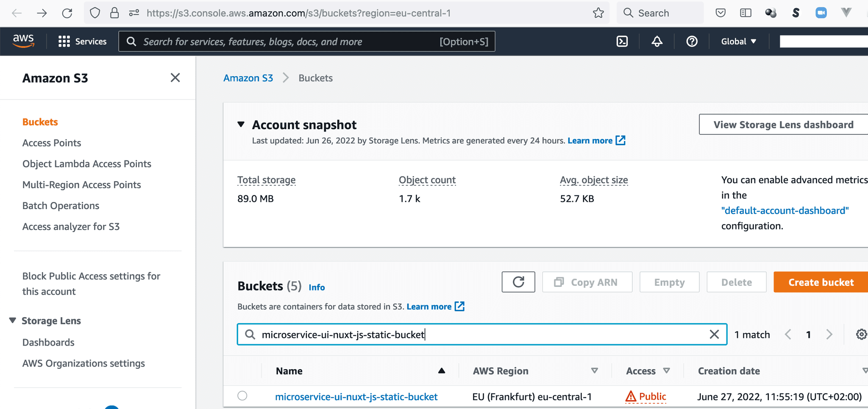Open bucket table preferences gear

(861, 334)
